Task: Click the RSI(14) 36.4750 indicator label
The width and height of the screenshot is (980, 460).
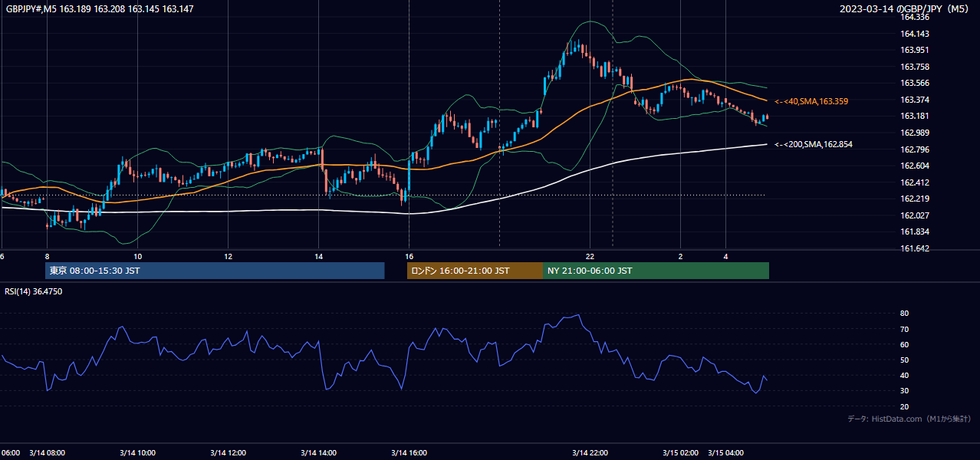Action: (34, 291)
